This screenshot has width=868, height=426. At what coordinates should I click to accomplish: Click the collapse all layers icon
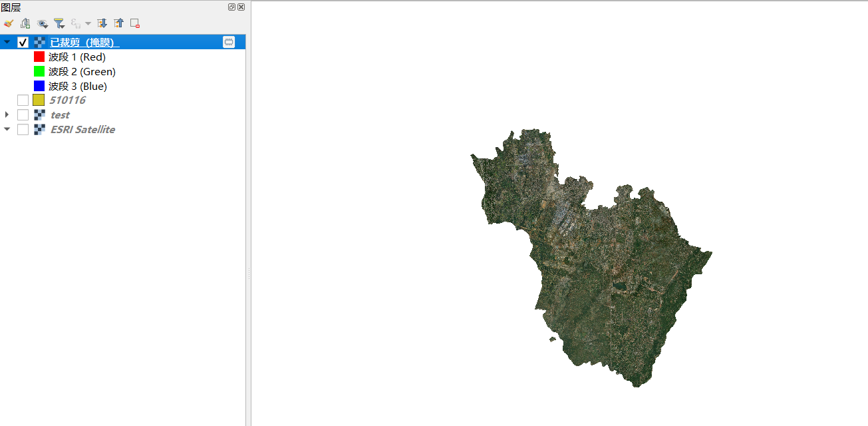pyautogui.click(x=118, y=23)
